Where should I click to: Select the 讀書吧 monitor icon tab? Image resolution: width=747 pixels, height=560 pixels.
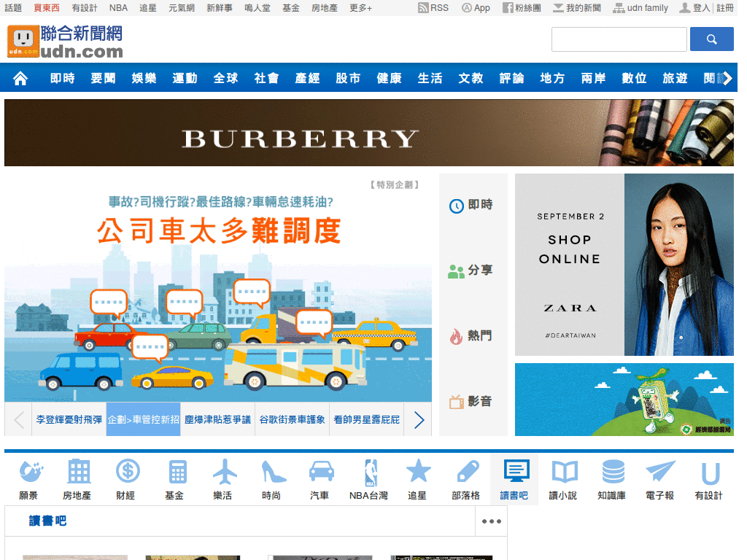pos(515,480)
